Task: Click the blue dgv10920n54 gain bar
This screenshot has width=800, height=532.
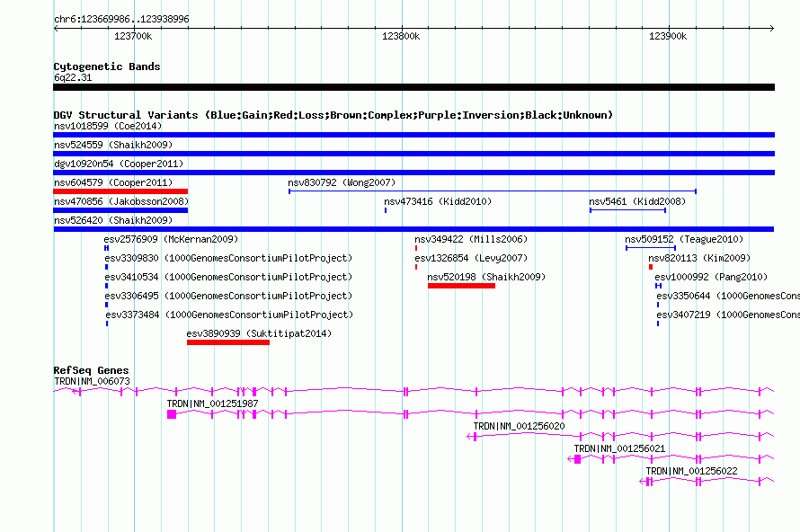Action: 413,173
